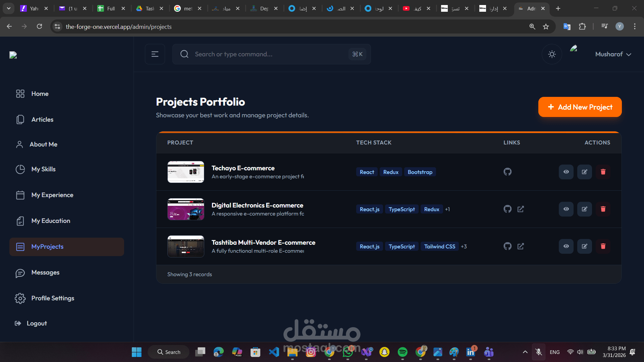View Techayo E-commerce with eye icon

pyautogui.click(x=566, y=172)
